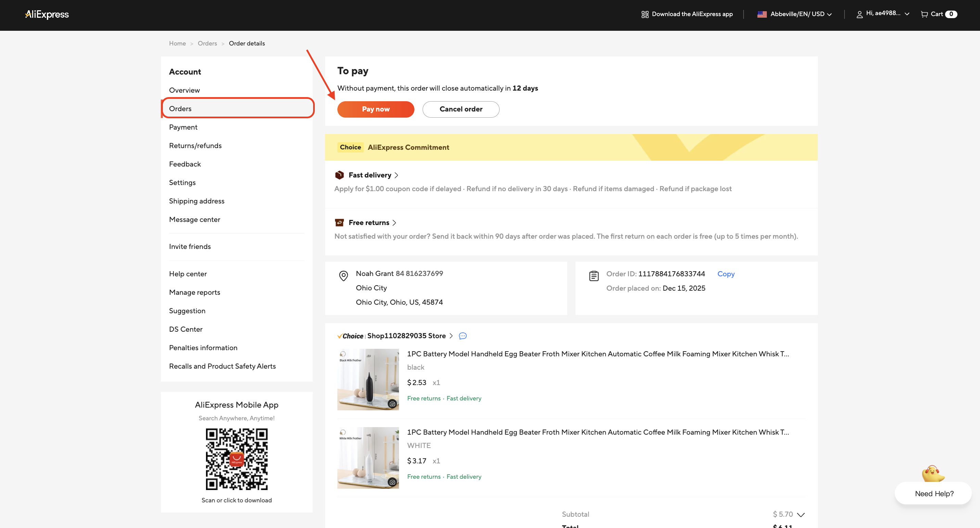Expand the Subtotal price breakdown chevron
This screenshot has height=528, width=980.
801,515
